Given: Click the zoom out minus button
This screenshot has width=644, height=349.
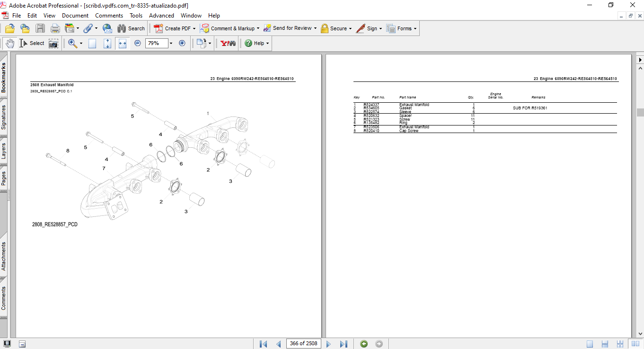Looking at the screenshot, I should tap(138, 43).
